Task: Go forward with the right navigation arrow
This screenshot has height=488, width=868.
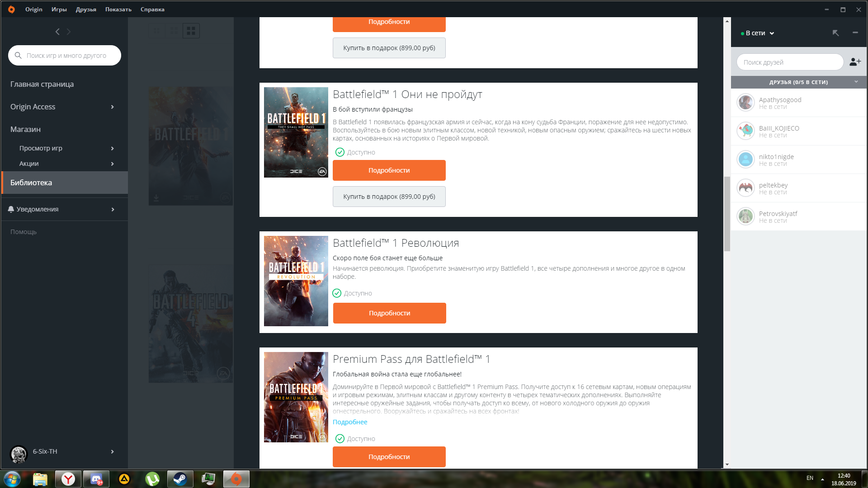Action: pyautogui.click(x=69, y=32)
